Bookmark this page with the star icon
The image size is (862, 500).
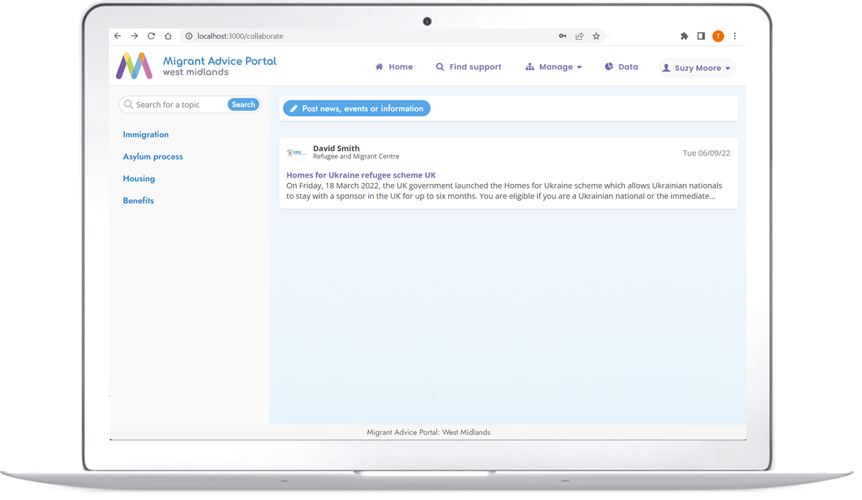[596, 36]
